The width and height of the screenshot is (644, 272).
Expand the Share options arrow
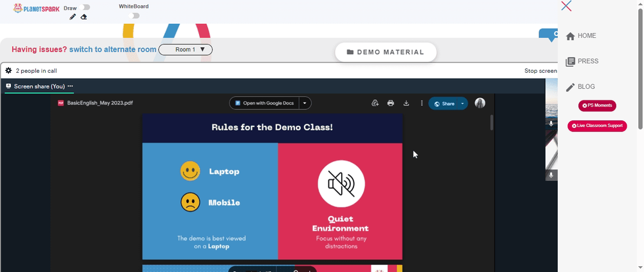462,104
